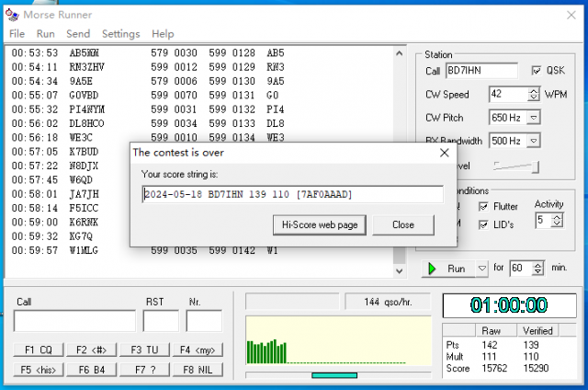Click the Call entry field
Screen dimensions: 588x390
click(74, 321)
